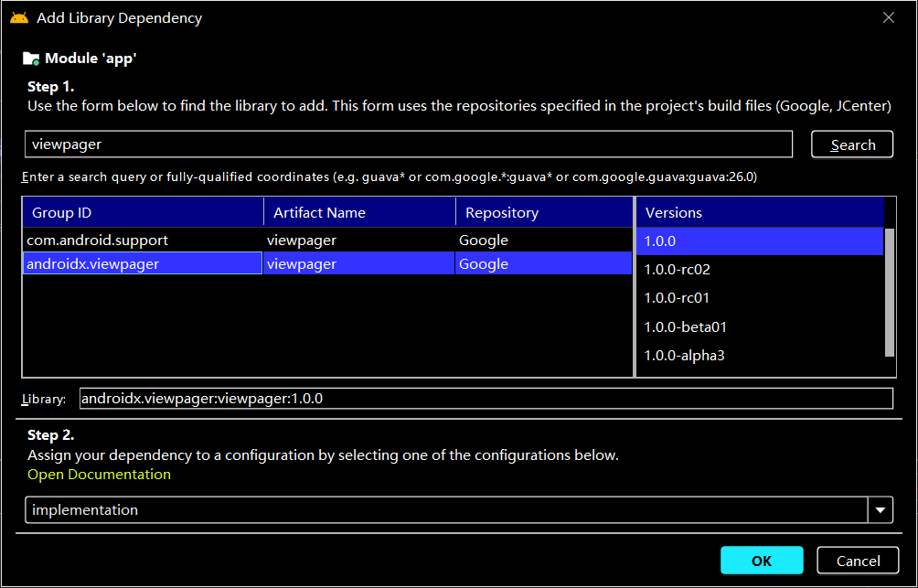The height and width of the screenshot is (588, 918).
Task: Select the com.android.support row
Action: click(x=327, y=241)
